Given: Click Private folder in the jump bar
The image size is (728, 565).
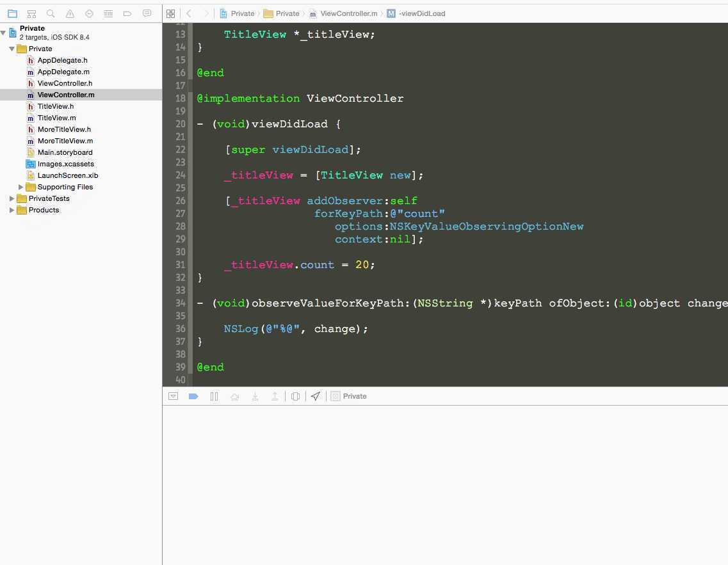Looking at the screenshot, I should [x=281, y=13].
